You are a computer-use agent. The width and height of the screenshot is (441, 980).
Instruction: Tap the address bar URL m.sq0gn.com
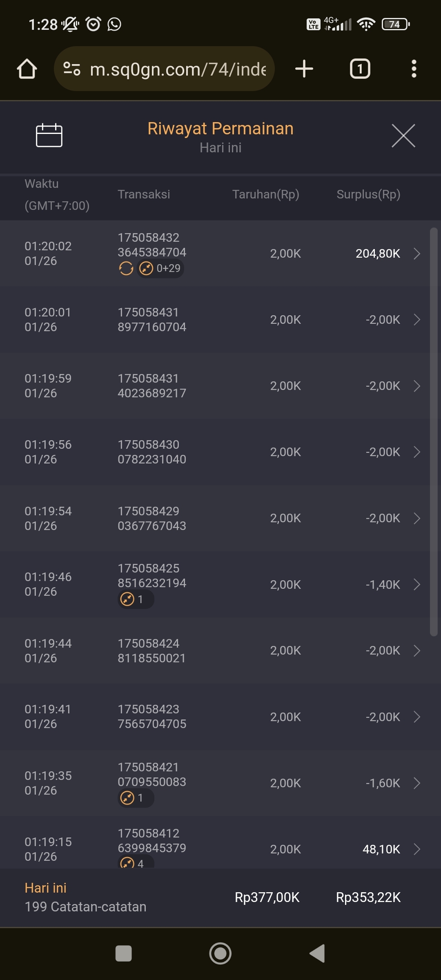[178, 69]
